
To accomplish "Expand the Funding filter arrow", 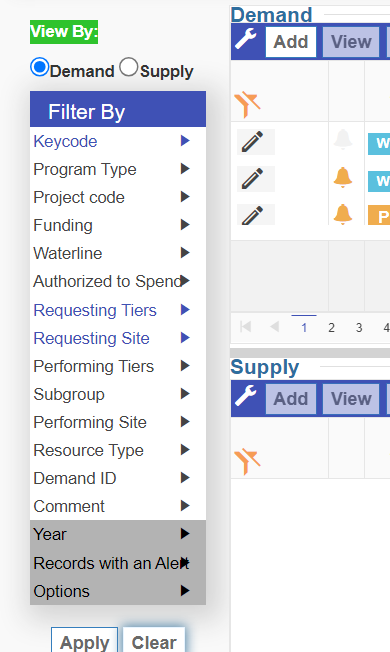I will pos(185,225).
